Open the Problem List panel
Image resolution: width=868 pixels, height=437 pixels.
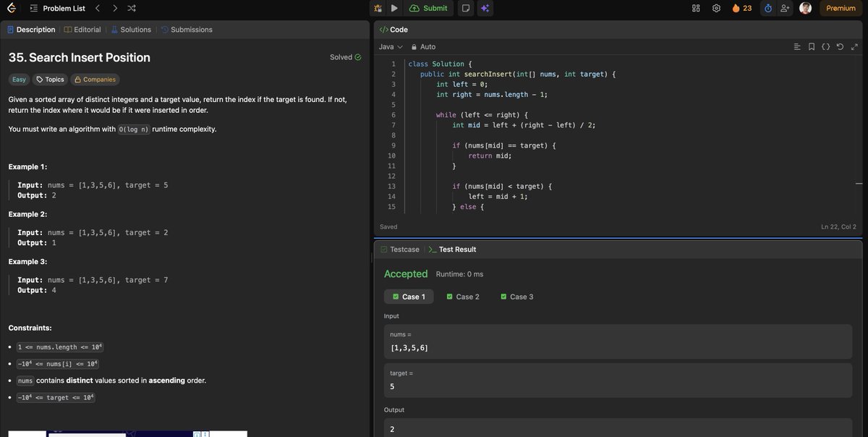[x=57, y=8]
